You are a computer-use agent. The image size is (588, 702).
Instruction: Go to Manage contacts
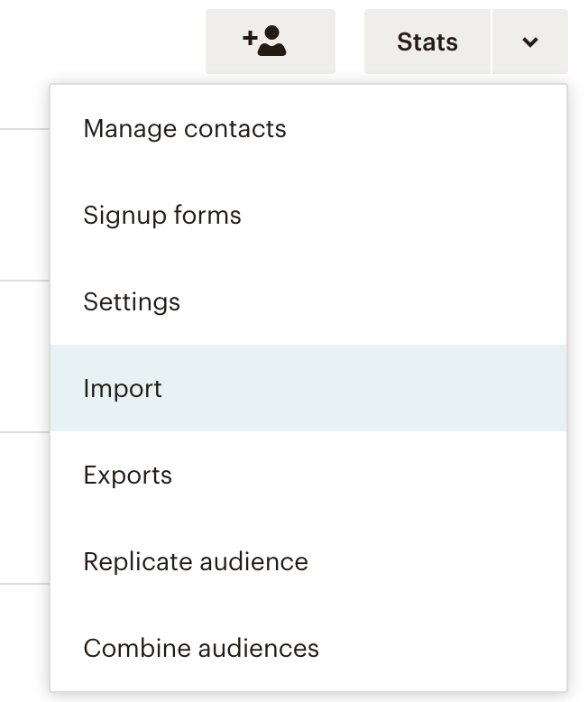pos(185,129)
